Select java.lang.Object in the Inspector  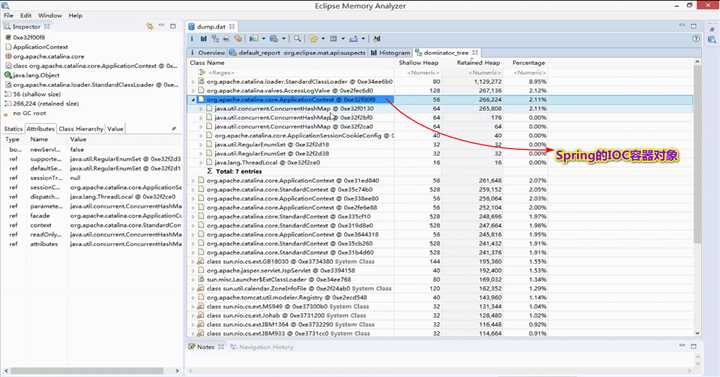tap(36, 75)
